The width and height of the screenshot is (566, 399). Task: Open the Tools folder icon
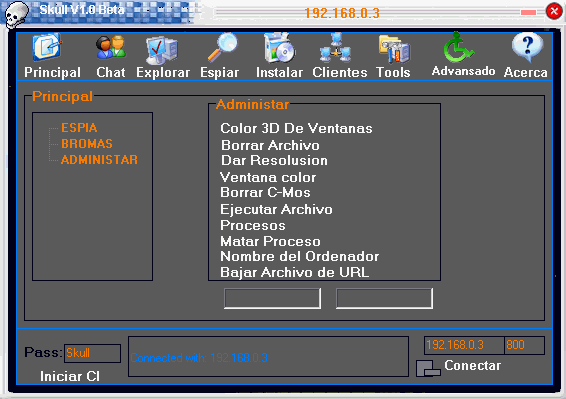click(x=394, y=49)
